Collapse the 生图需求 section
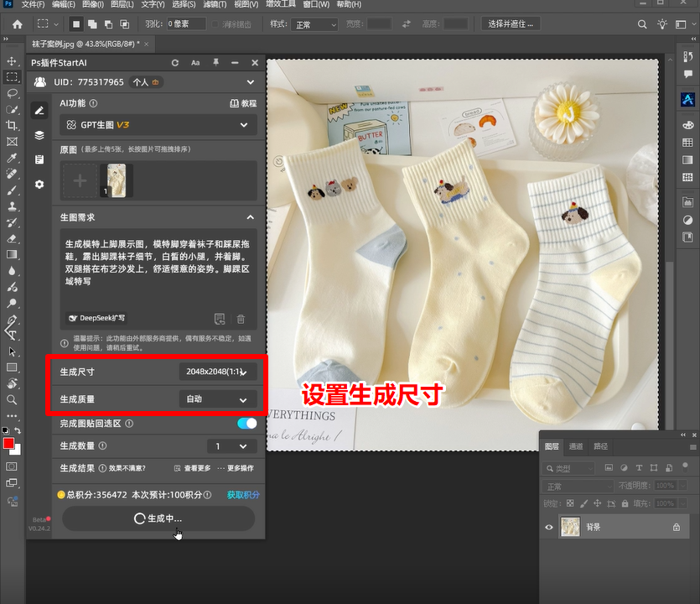The image size is (700, 604). 250,217
